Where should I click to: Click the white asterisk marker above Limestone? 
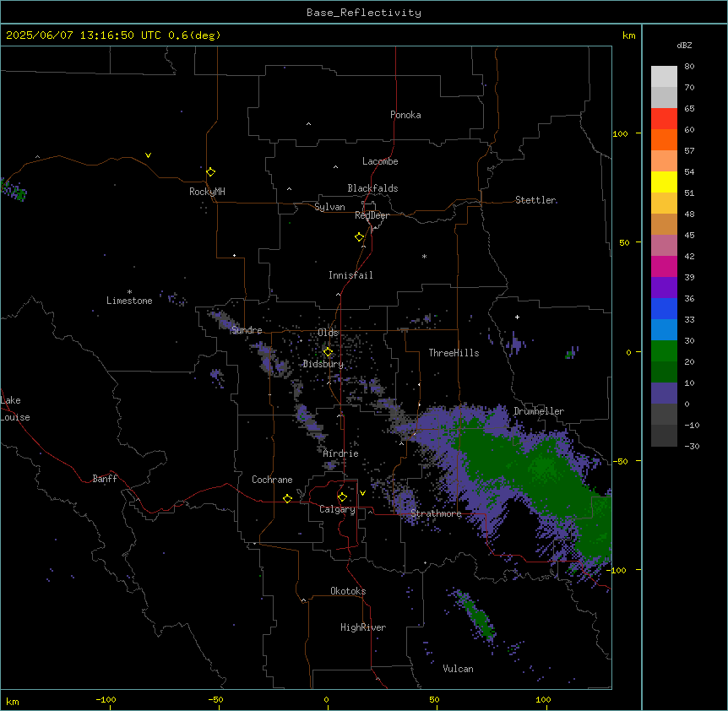click(129, 291)
